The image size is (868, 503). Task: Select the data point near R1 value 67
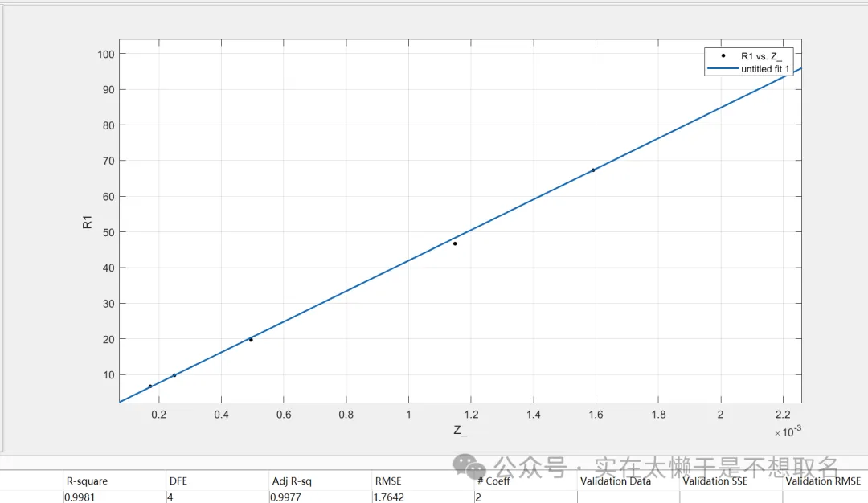(593, 170)
